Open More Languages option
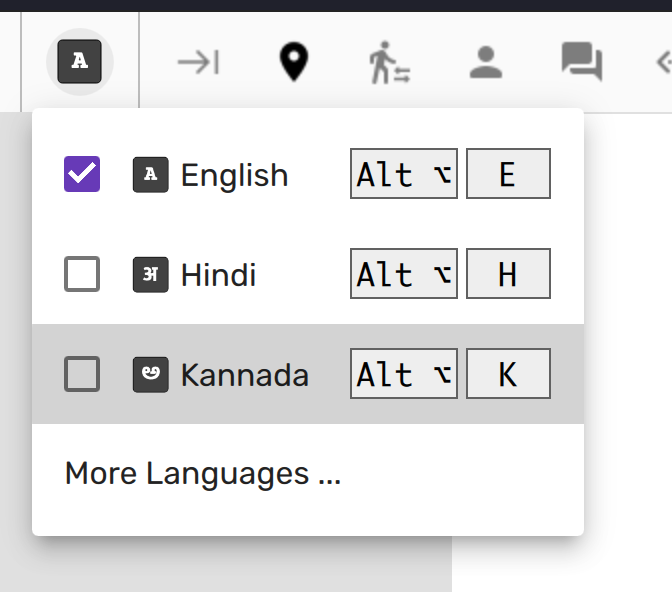The width and height of the screenshot is (672, 592). [x=203, y=473]
